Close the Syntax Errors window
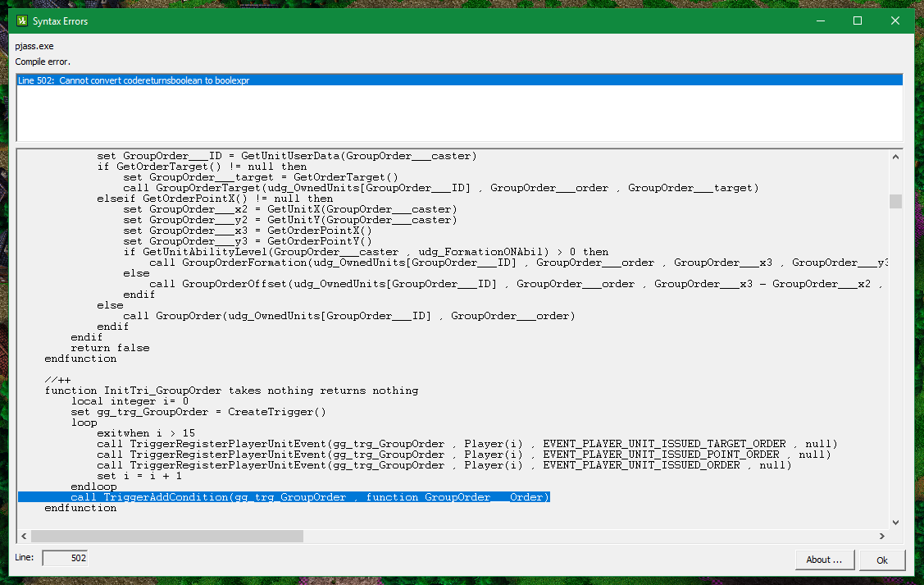The image size is (924, 585). click(895, 21)
